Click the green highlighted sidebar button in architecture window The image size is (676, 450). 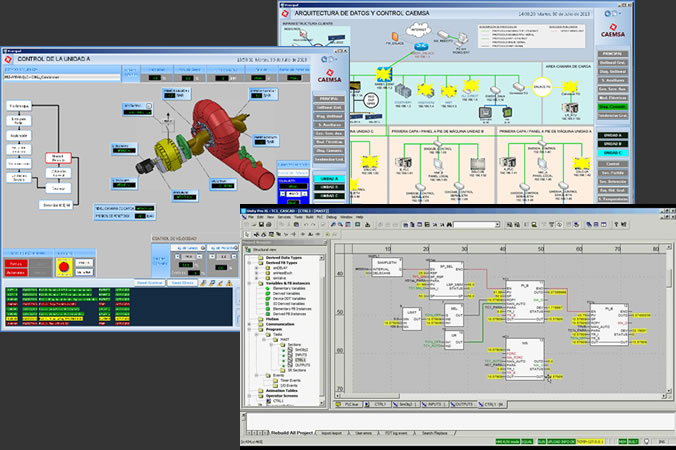click(x=612, y=106)
